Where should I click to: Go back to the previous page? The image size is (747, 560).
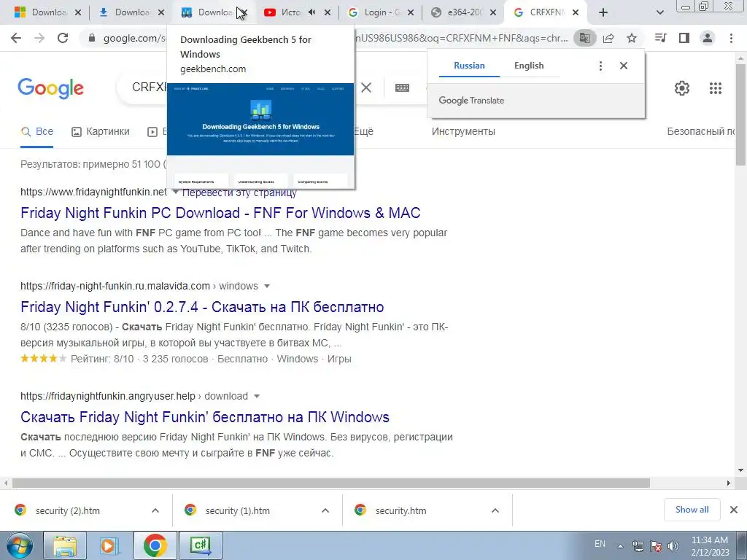[16, 38]
